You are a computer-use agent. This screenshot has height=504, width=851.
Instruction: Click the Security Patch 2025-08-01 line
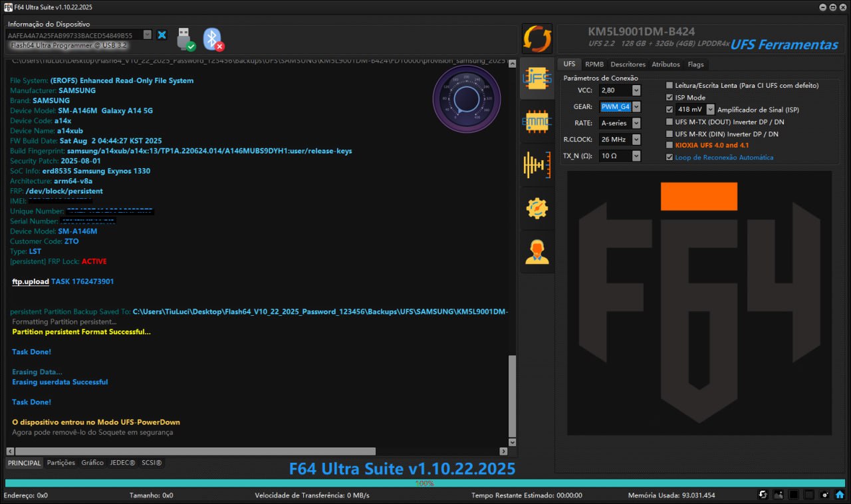[56, 161]
